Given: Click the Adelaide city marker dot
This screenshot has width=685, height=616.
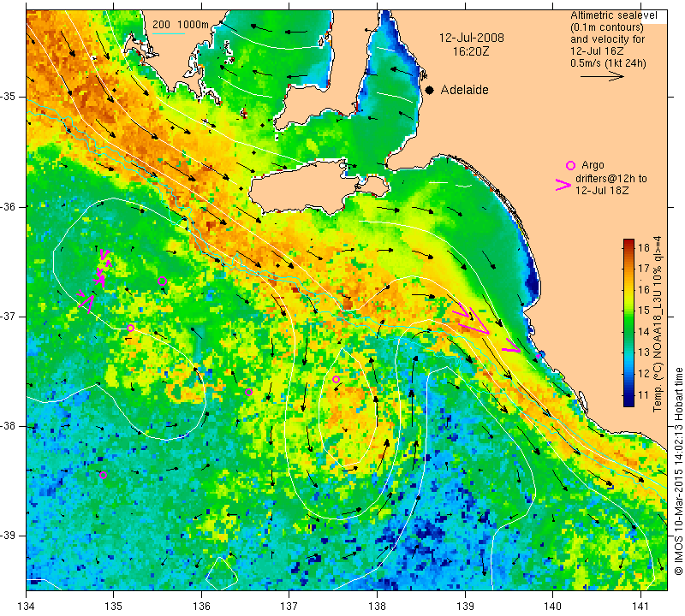Looking at the screenshot, I should (430, 90).
